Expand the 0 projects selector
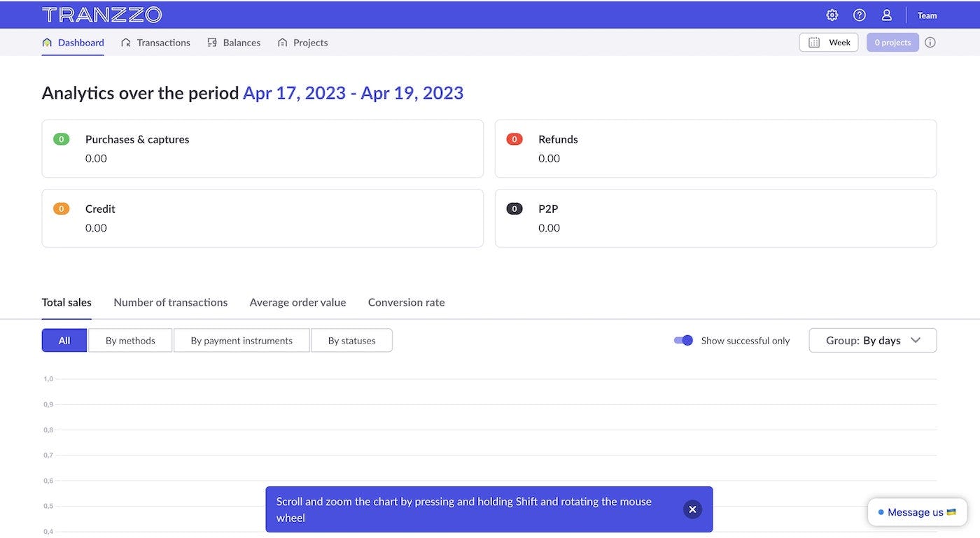Image resolution: width=980 pixels, height=538 pixels. point(892,42)
